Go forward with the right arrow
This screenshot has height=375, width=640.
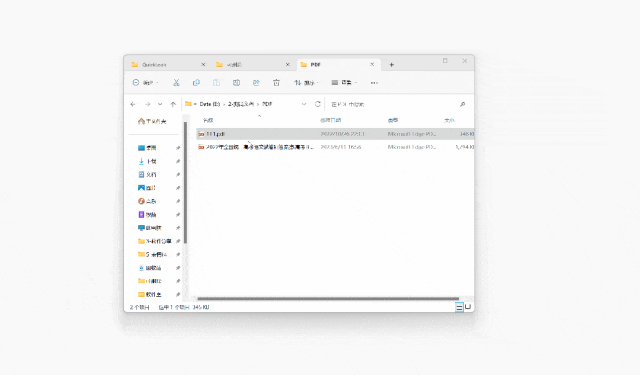pos(147,104)
